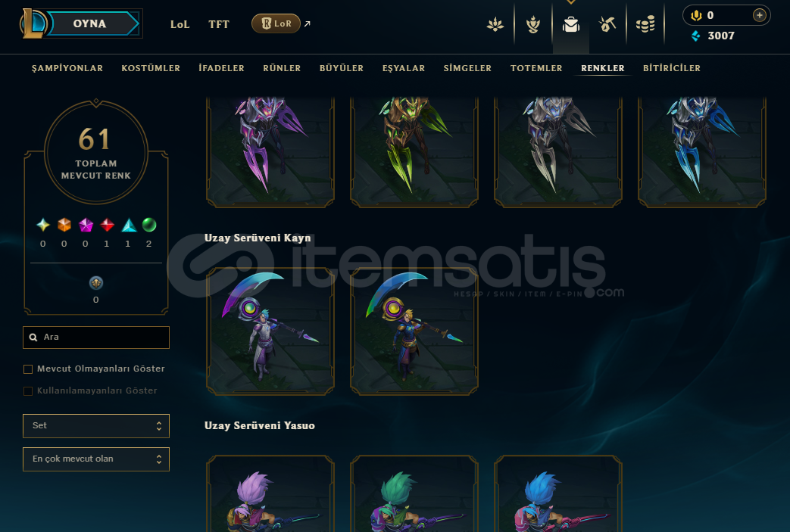790x532 pixels.
Task: Click the Ara search field
Action: 96,338
